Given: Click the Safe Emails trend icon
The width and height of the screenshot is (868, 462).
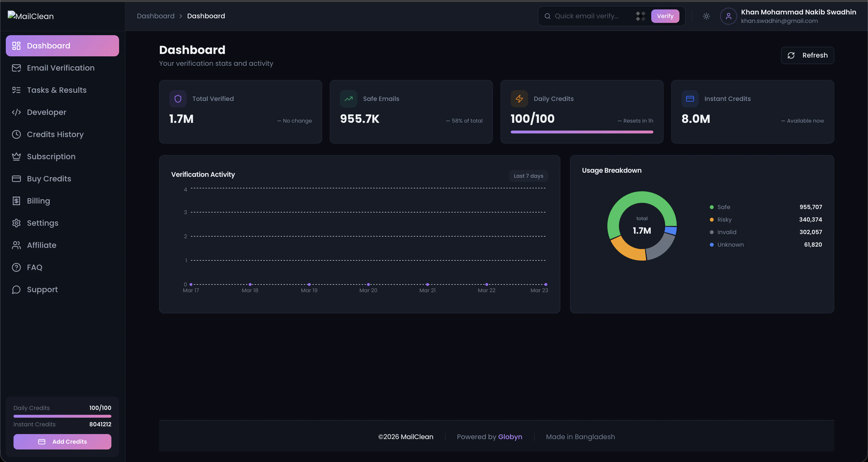Looking at the screenshot, I should point(348,99).
